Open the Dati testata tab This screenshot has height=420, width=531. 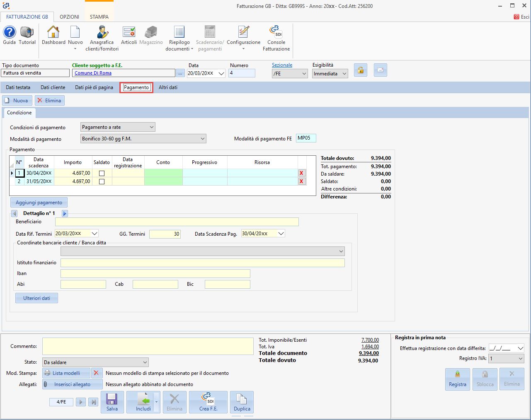point(18,87)
